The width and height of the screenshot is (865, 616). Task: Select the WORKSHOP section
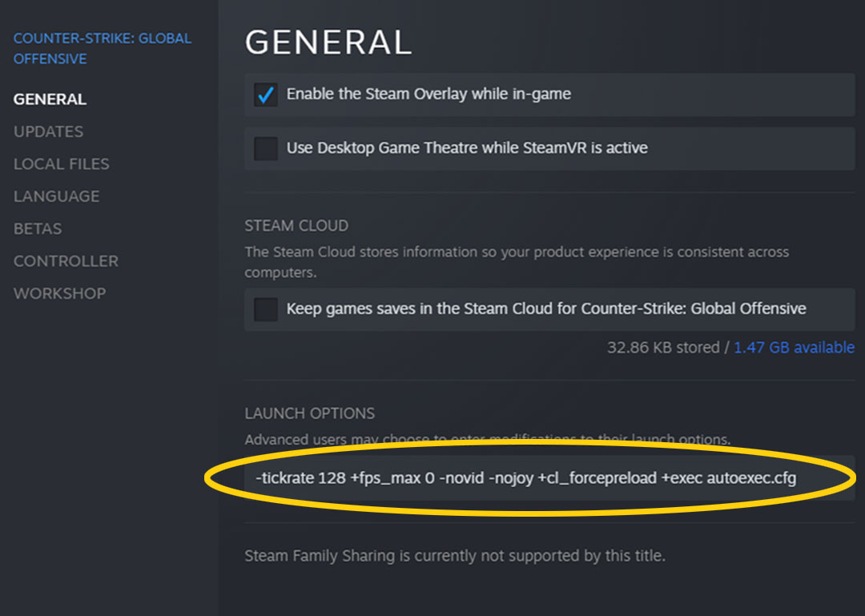click(59, 293)
